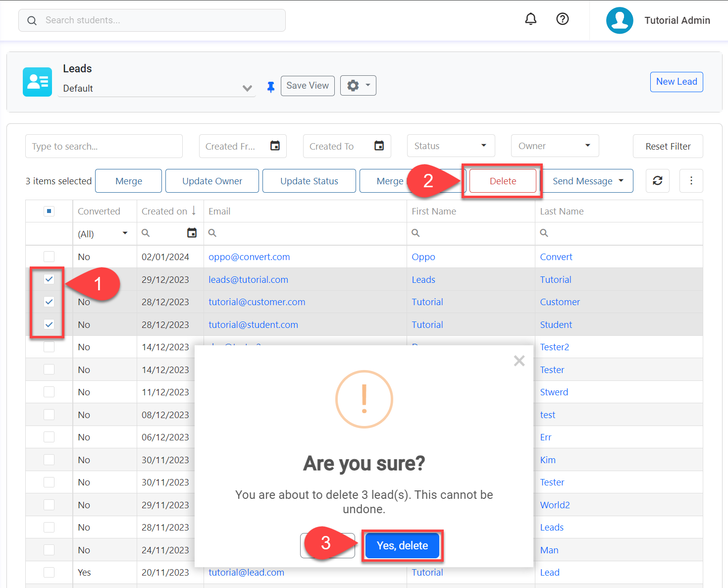The width and height of the screenshot is (728, 588).
Task: Open the Created To calendar picker
Action: pyautogui.click(x=379, y=146)
